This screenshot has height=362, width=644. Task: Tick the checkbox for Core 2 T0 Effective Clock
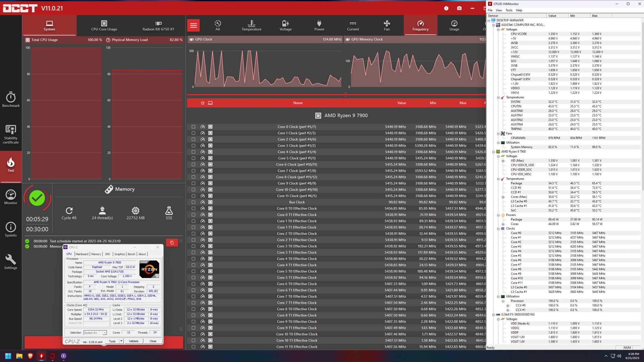pyautogui.click(x=193, y=234)
